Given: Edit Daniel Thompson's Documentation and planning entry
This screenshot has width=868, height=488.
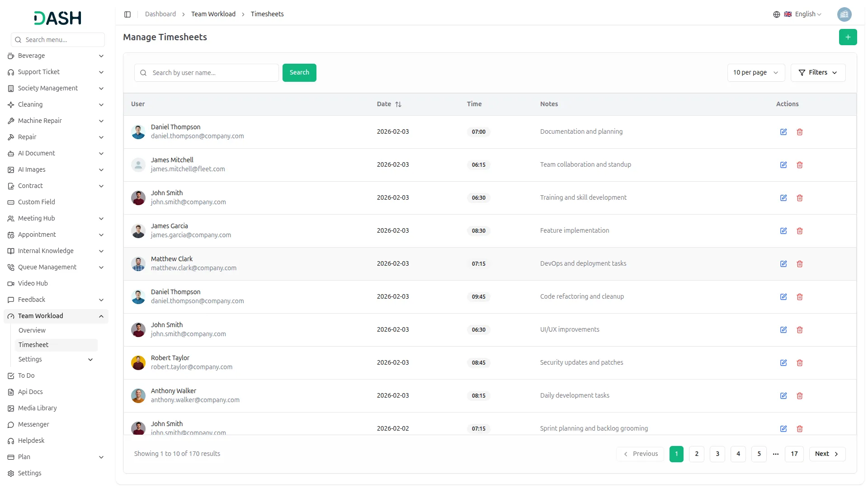Looking at the screenshot, I should 783,132.
